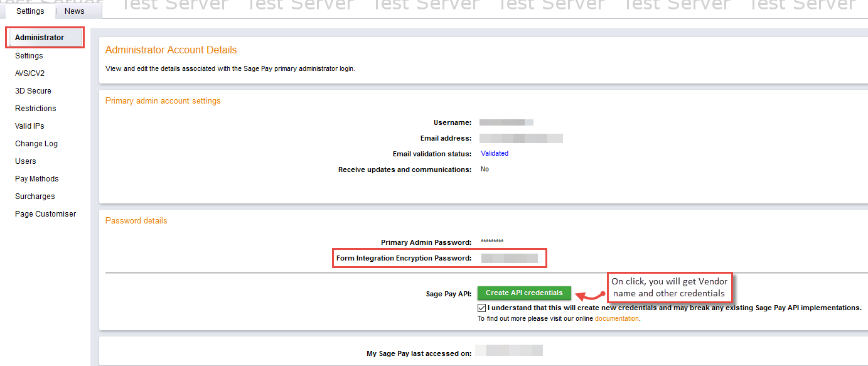Open Restrictions in the sidebar
This screenshot has width=868, height=366.
point(36,109)
